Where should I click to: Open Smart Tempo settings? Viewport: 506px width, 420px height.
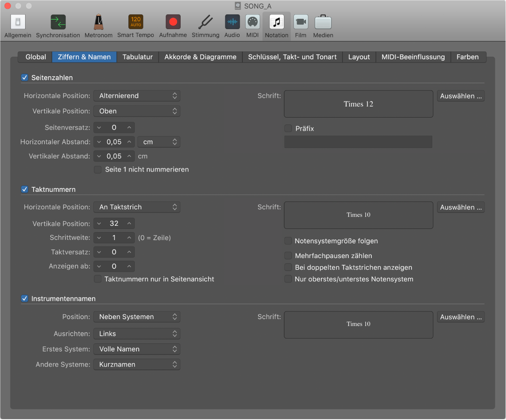tap(136, 22)
